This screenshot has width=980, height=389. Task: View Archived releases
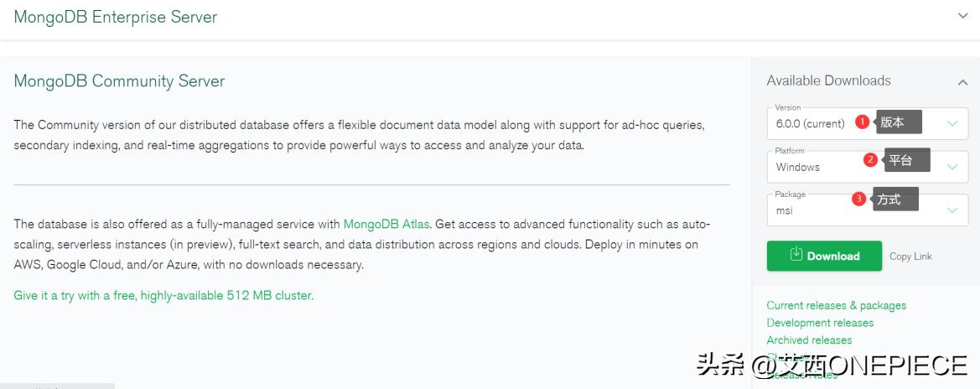coord(809,340)
